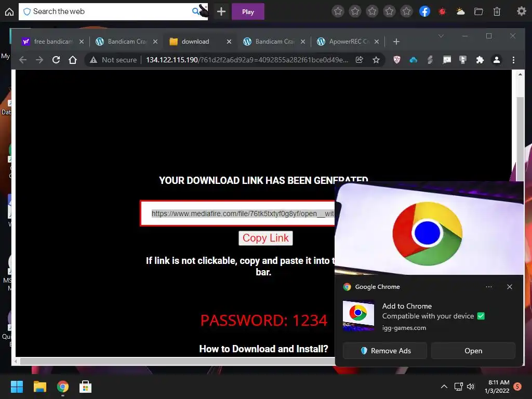532x399 pixels.
Task: Click the Copy Link button
Action: (x=265, y=238)
